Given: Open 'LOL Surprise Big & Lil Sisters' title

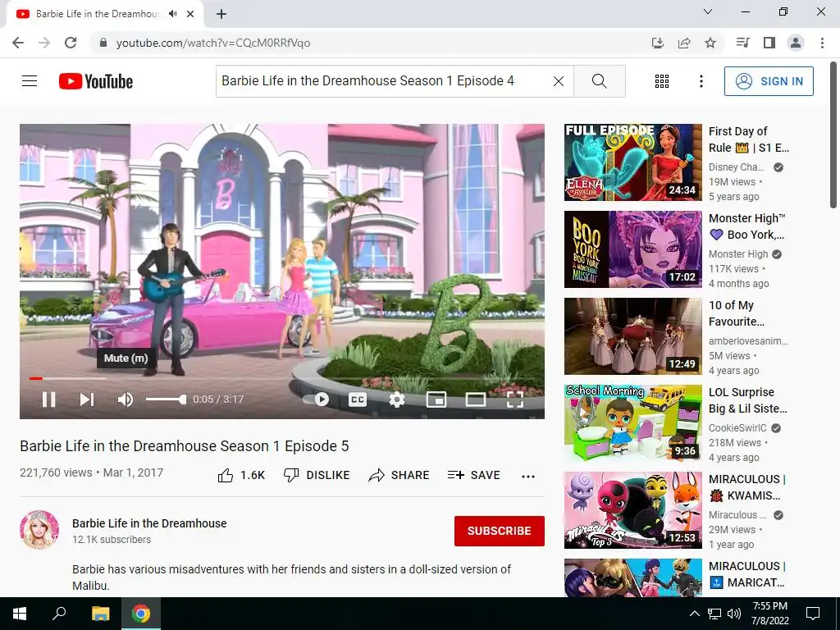Looking at the screenshot, I should pyautogui.click(x=748, y=400).
